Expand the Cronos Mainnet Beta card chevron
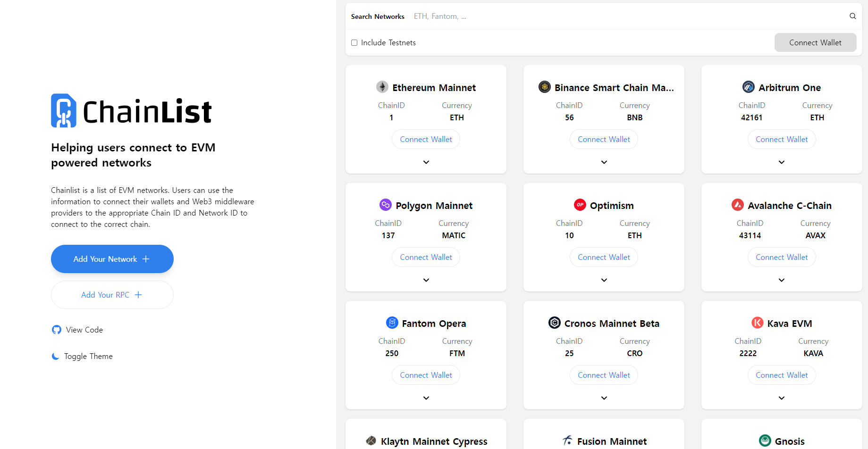The image size is (868, 449). pyautogui.click(x=604, y=398)
